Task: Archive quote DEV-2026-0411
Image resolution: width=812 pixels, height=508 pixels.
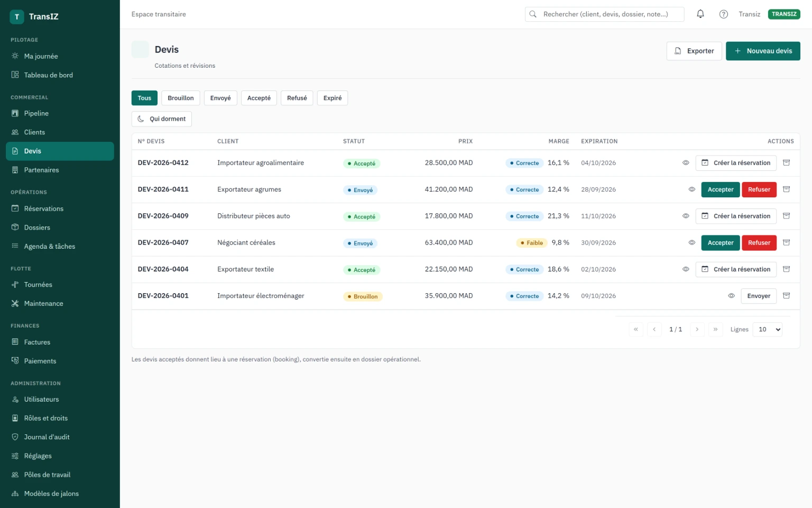Action: click(787, 189)
